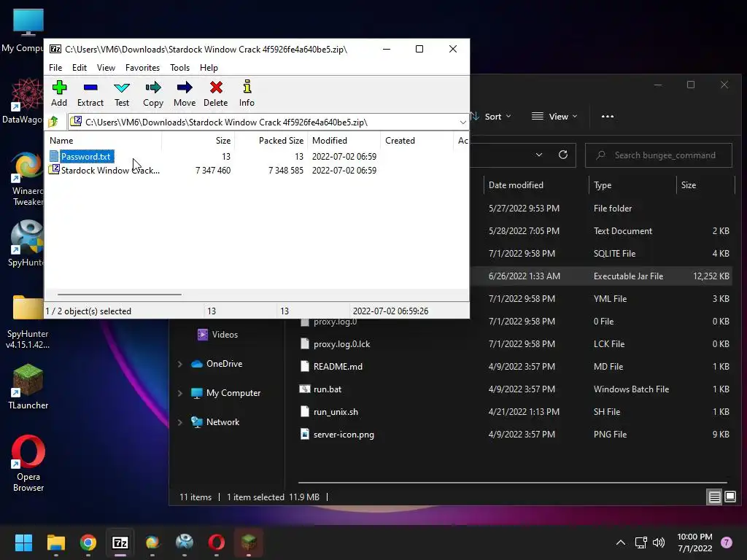Click the red Delete icon
This screenshot has height=560, width=747.
click(x=216, y=93)
